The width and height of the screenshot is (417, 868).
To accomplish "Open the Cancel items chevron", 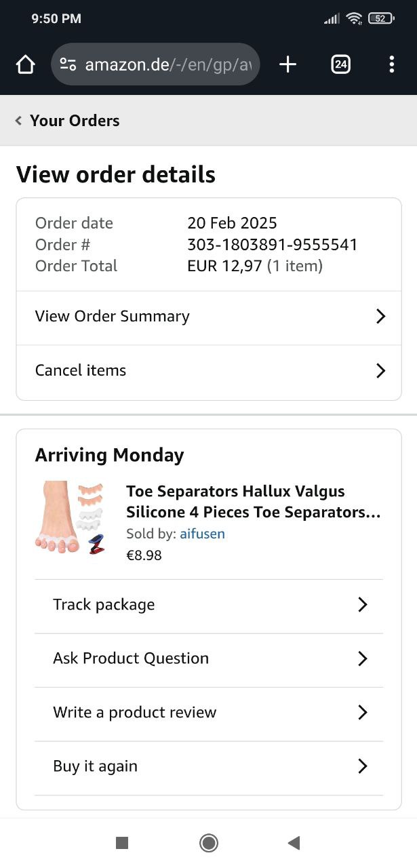I will pos(380,371).
